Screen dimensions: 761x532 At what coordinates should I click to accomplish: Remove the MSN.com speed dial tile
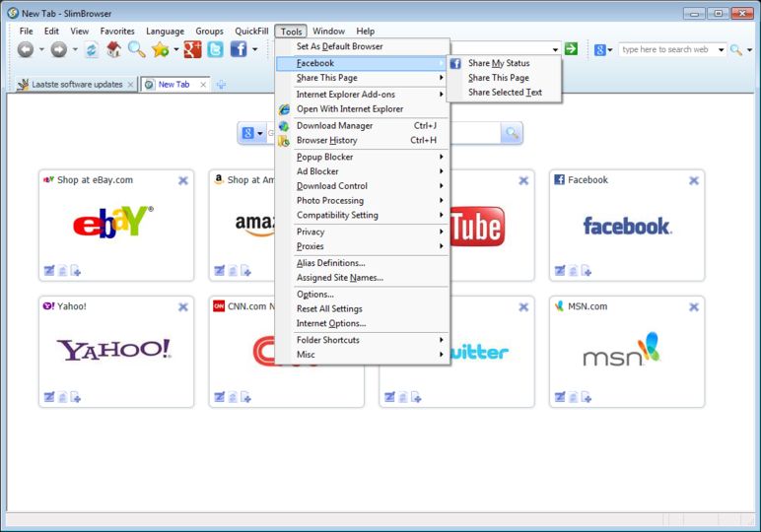[x=694, y=307]
